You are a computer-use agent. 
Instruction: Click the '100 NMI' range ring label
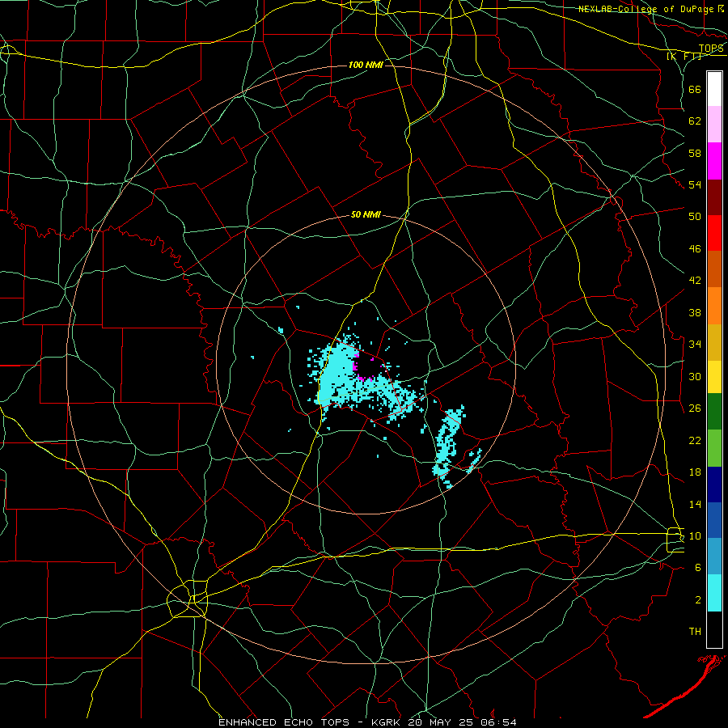click(366, 65)
